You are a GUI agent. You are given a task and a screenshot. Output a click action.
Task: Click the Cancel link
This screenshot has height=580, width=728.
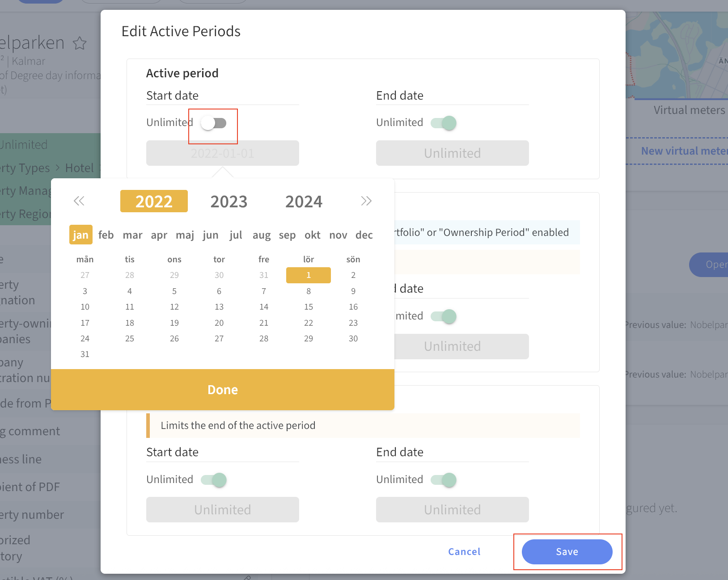pyautogui.click(x=464, y=552)
